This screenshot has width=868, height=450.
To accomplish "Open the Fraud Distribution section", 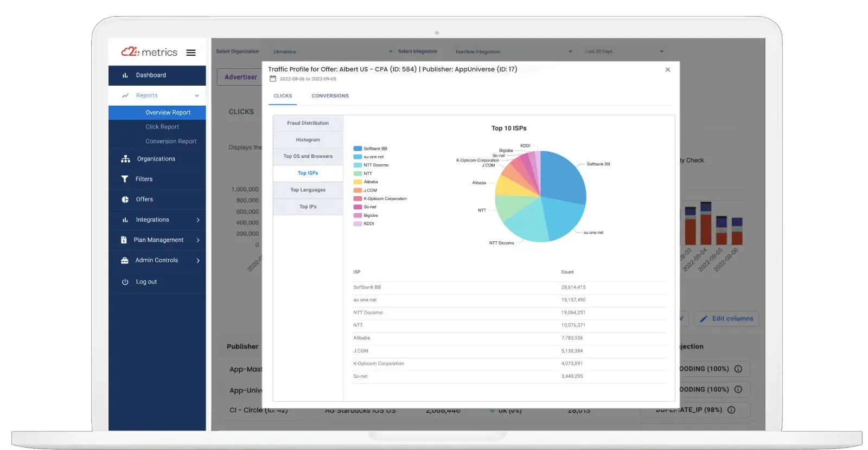I will point(308,123).
